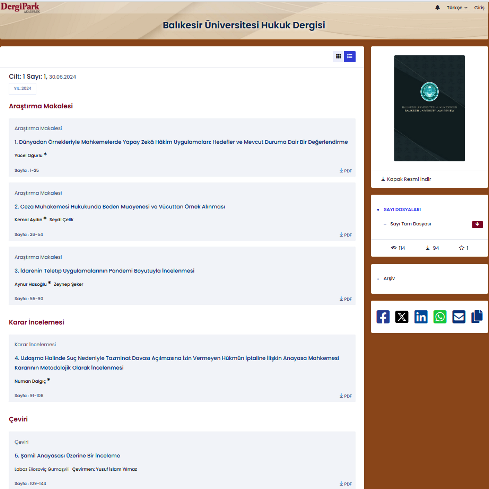489x489 pixels.
Task: Share issue via WhatsApp
Action: (440, 317)
